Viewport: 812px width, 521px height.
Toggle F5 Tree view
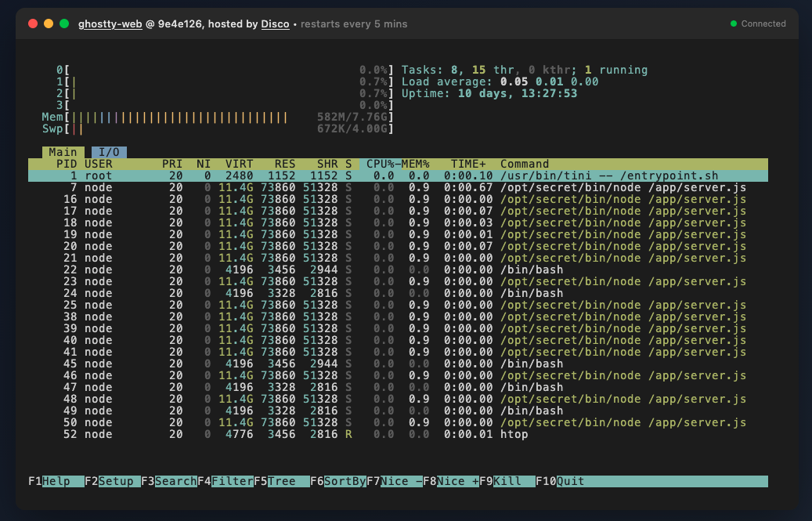click(282, 481)
